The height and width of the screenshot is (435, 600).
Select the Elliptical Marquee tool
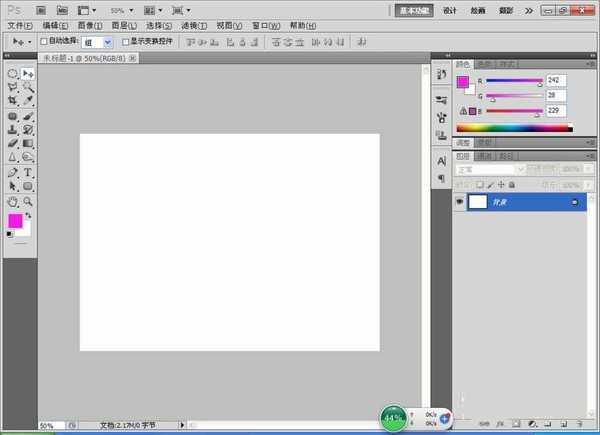pyautogui.click(x=12, y=73)
